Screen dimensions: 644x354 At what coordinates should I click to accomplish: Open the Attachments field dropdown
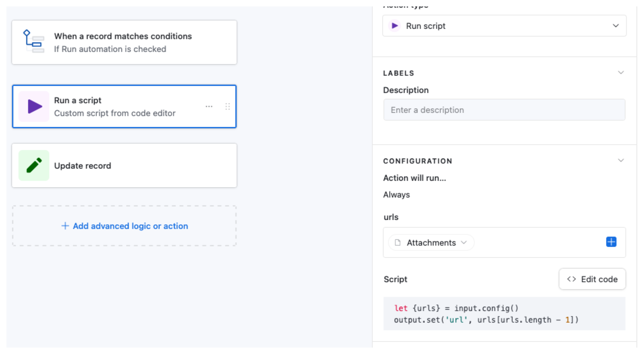[x=465, y=242]
